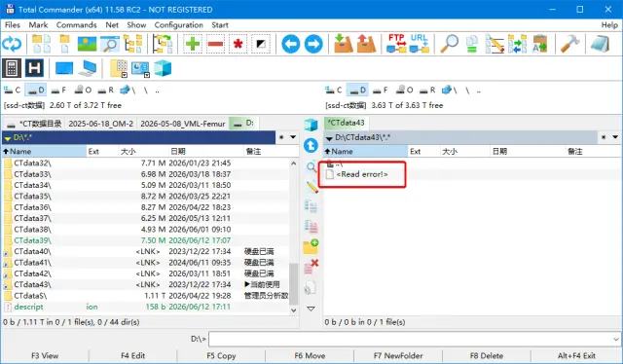
Task: Open the control panel dropdown button
Action: (140, 69)
